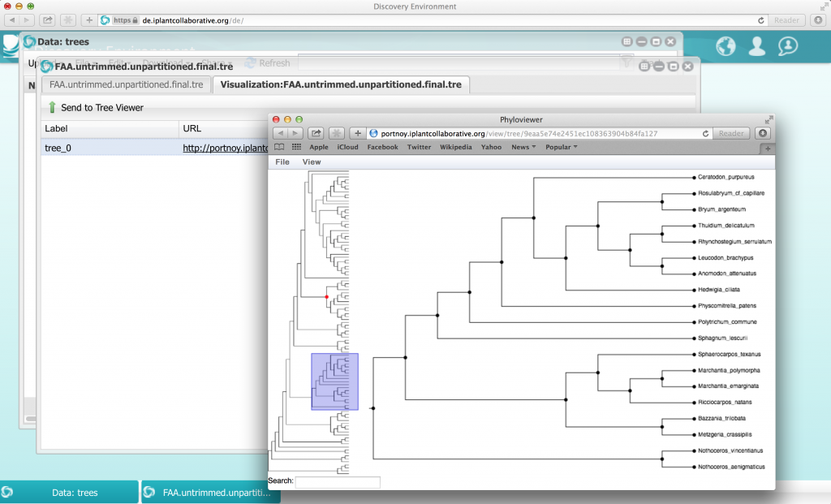Open the user profile icon in header
The width and height of the screenshot is (831, 504).
pos(757,46)
